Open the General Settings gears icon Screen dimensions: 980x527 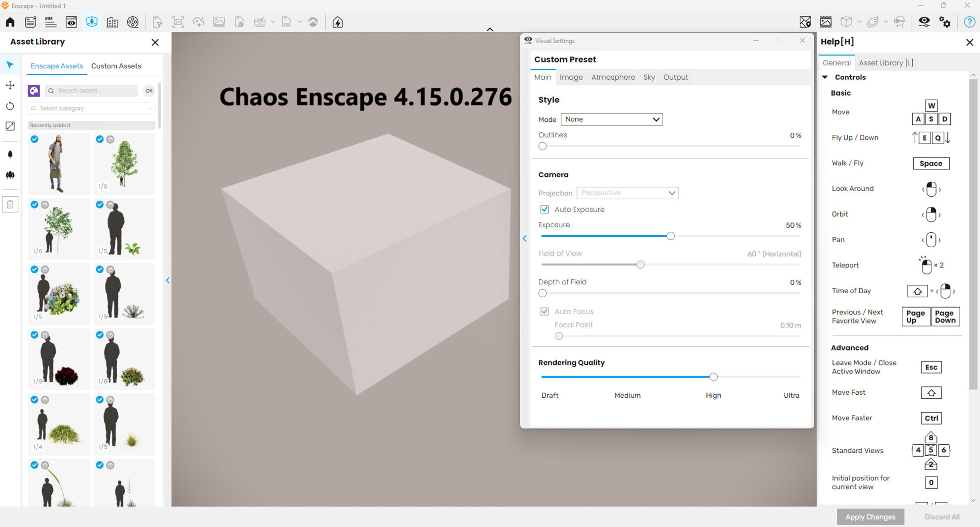(x=946, y=22)
